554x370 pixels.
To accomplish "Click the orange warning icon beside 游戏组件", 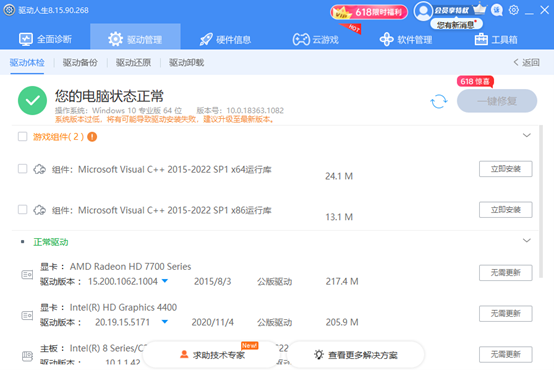I will 92,136.
